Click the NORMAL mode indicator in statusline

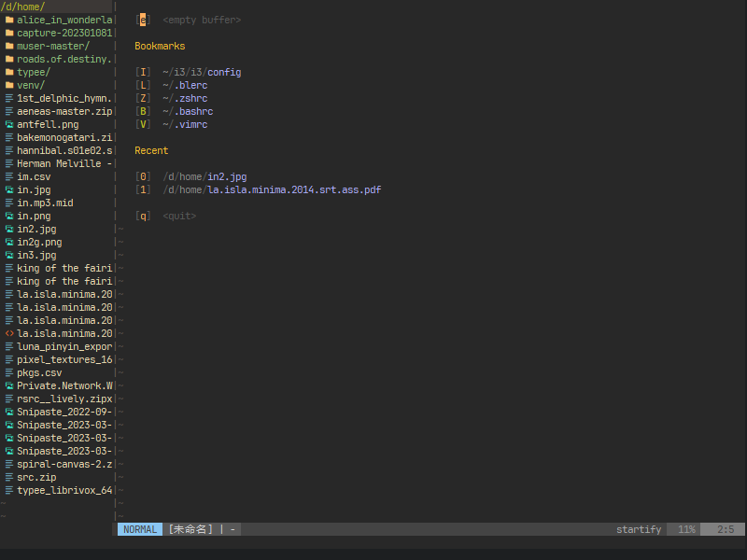pos(140,529)
